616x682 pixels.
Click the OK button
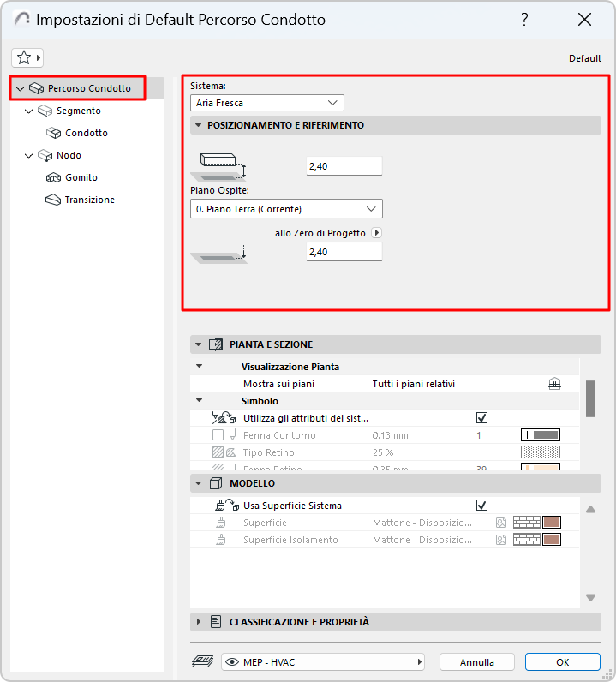pos(563,662)
